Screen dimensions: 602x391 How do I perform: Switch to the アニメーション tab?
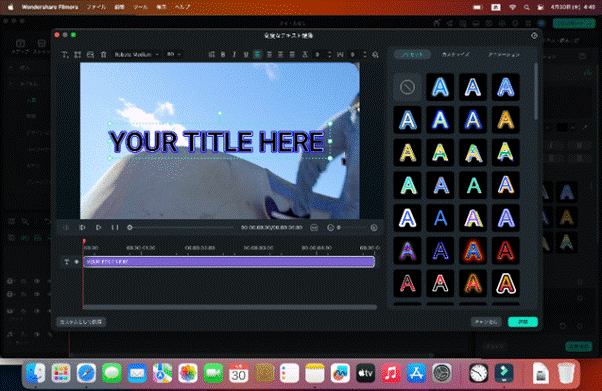coord(504,55)
